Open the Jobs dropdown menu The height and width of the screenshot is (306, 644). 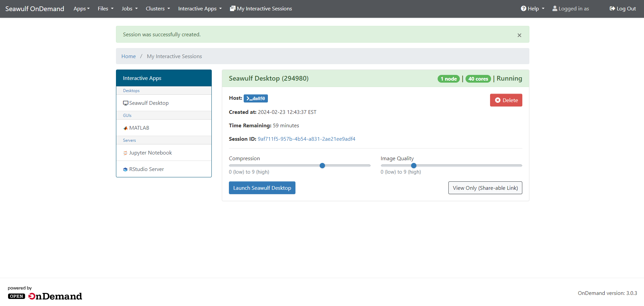[x=130, y=9]
